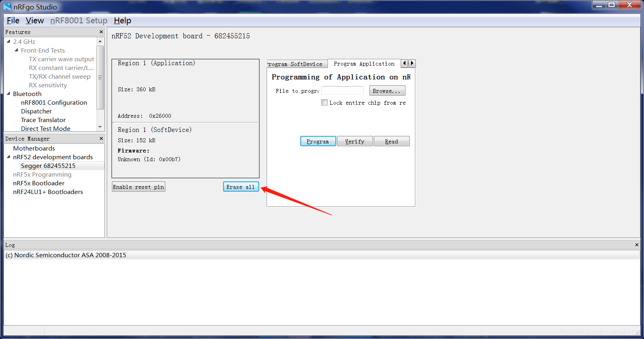Click Region 1 (Application) heading text

tap(156, 63)
